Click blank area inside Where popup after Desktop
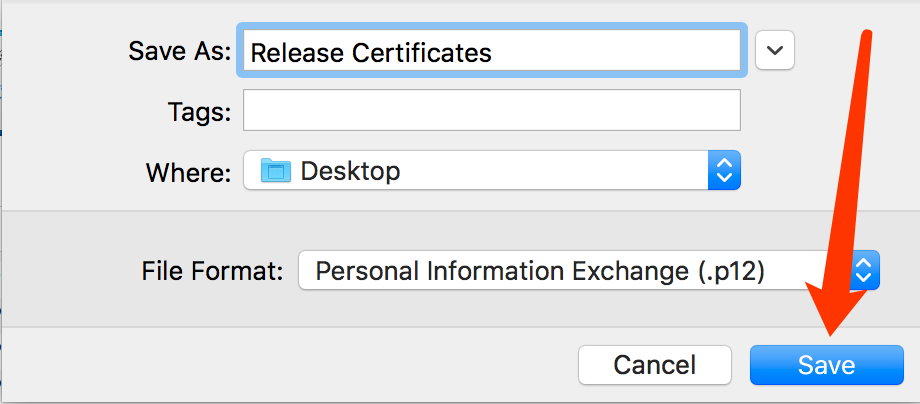 pos(552,171)
